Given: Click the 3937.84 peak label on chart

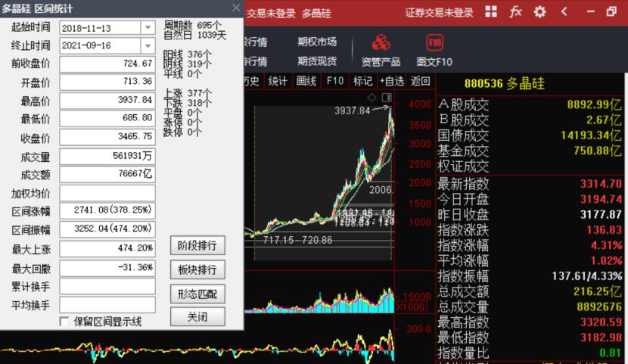Looking at the screenshot, I should point(352,110).
